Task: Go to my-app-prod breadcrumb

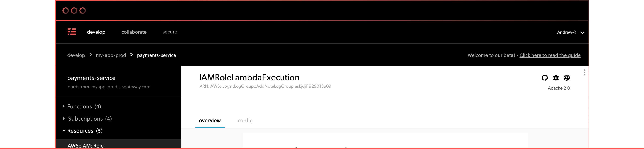Action: [111, 55]
